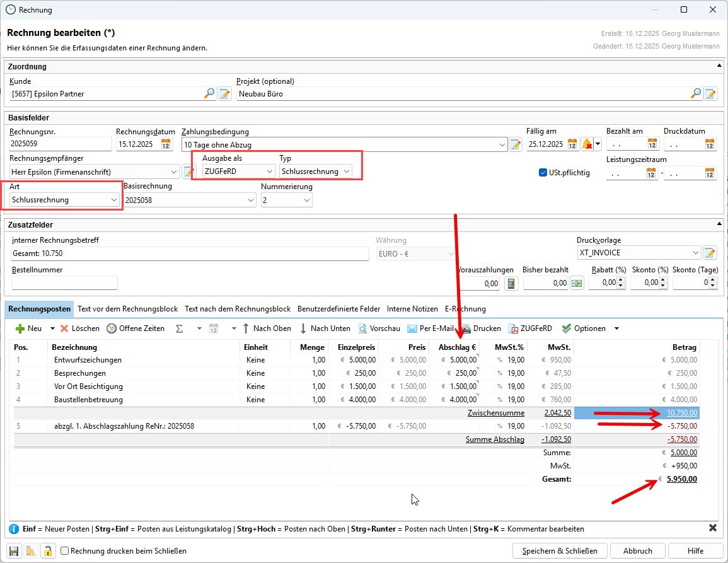Toggle the USt.pflichtig checkbox
Image resolution: width=728 pixels, height=563 pixels.
(x=543, y=172)
